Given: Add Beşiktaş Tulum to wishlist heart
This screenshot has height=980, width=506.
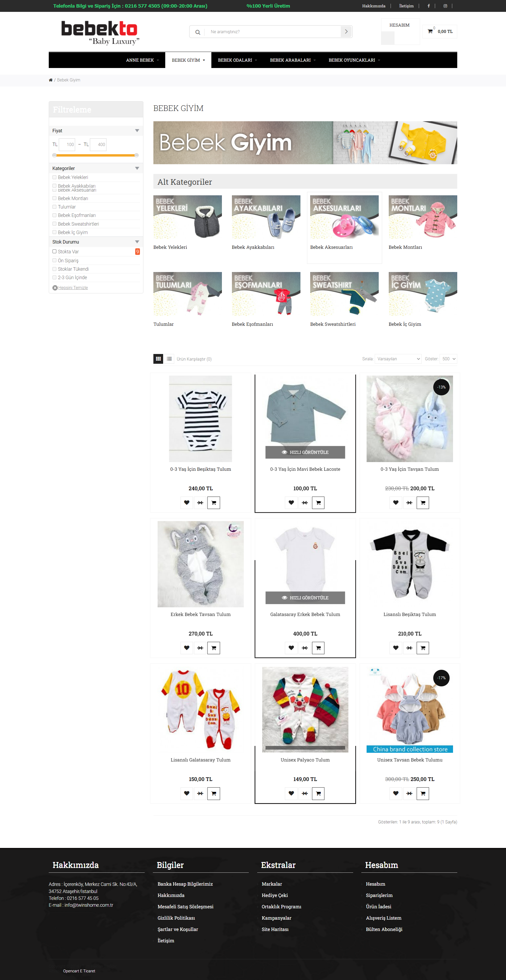Looking at the screenshot, I should 186,503.
